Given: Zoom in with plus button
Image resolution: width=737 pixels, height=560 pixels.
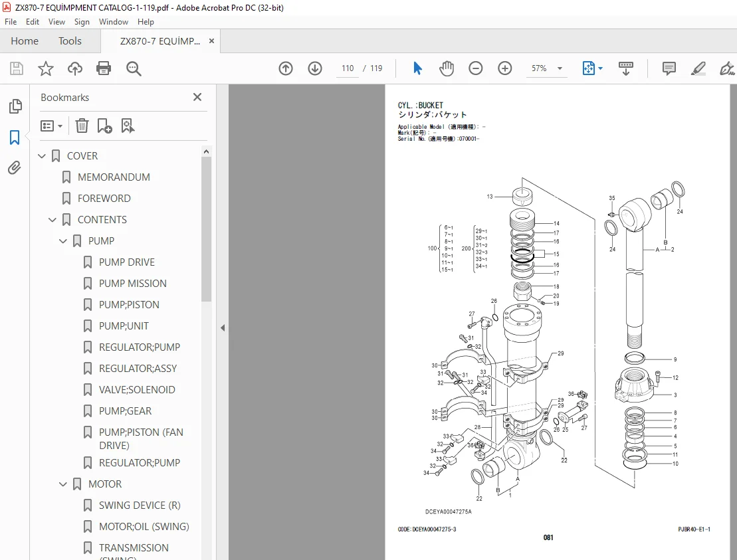Looking at the screenshot, I should click(x=505, y=68).
